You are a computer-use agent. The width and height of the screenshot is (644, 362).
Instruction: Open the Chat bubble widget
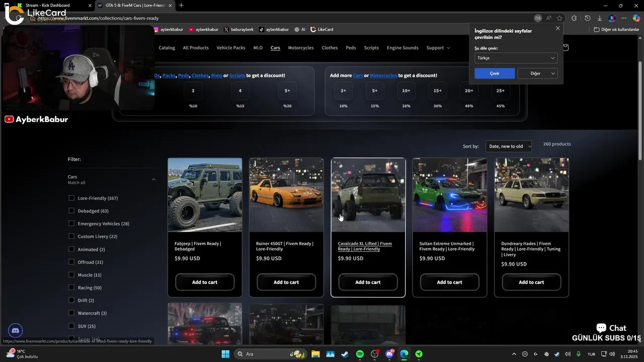(611, 328)
